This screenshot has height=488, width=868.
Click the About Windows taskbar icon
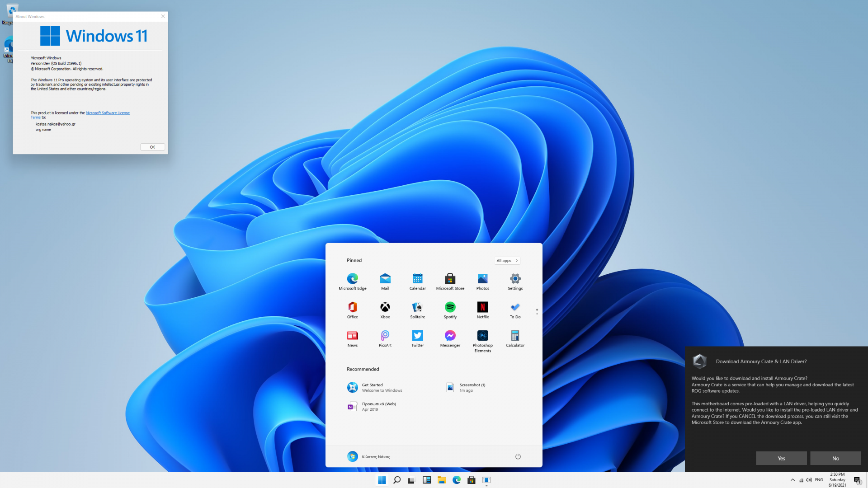click(x=486, y=480)
